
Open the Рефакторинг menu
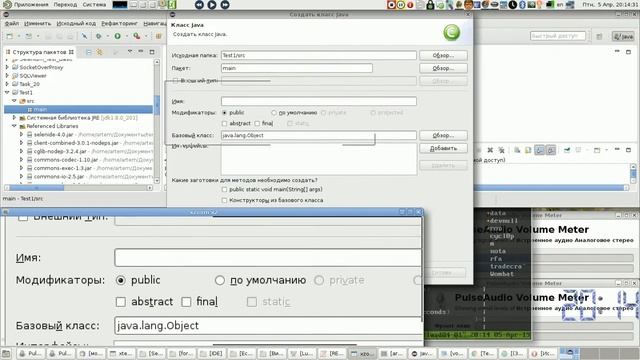120,23
